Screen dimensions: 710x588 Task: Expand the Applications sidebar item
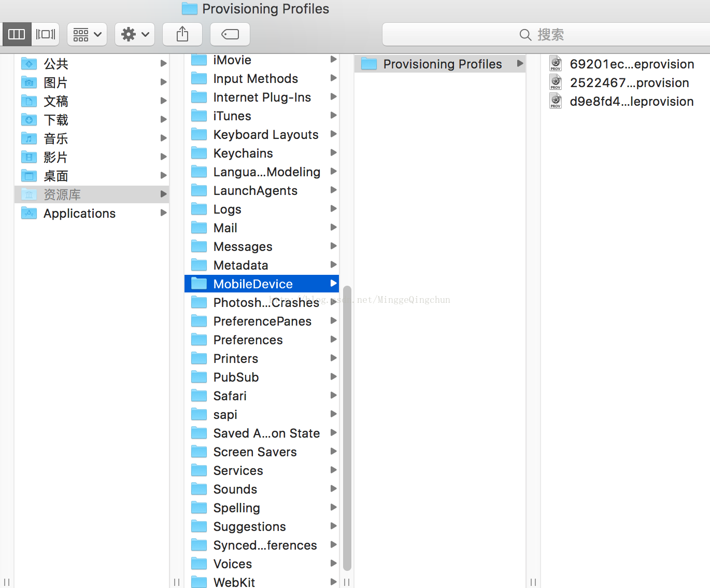[x=164, y=213]
